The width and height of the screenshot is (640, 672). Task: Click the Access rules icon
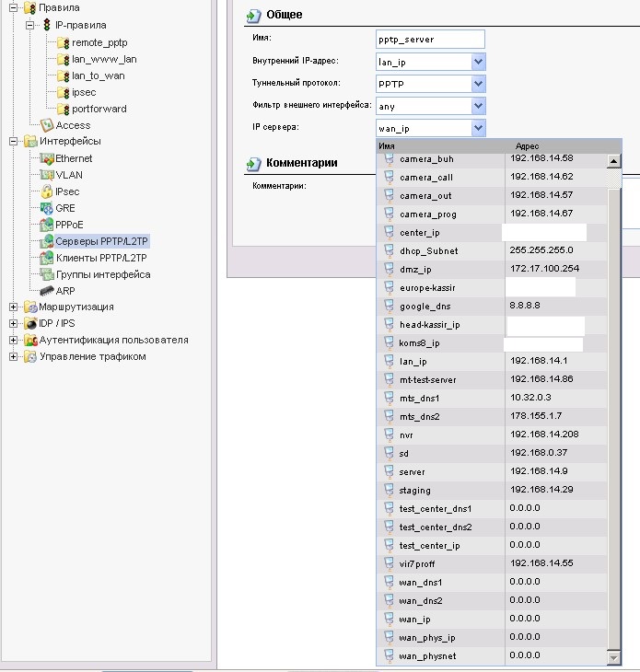tap(47, 125)
